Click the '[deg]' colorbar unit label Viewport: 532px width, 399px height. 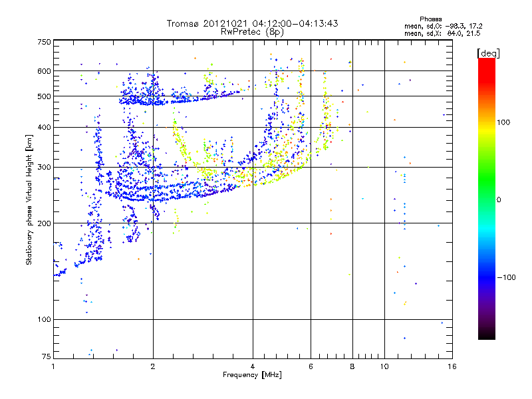(488, 53)
